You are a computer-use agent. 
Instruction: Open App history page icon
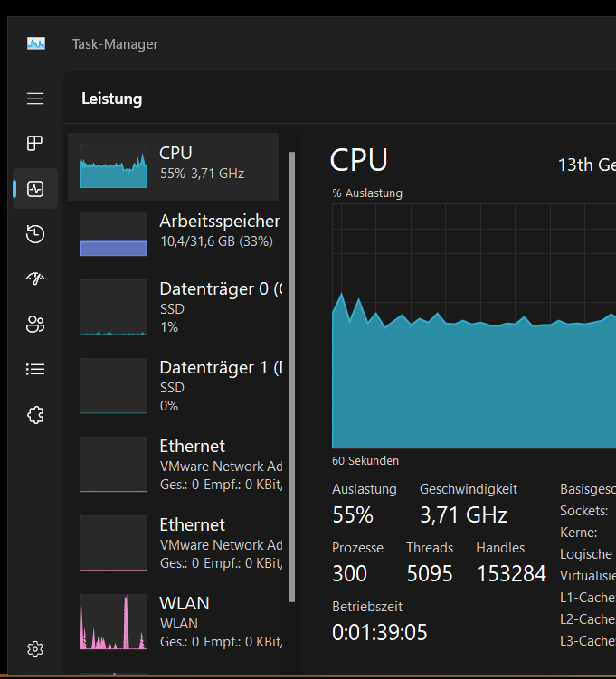click(x=35, y=234)
